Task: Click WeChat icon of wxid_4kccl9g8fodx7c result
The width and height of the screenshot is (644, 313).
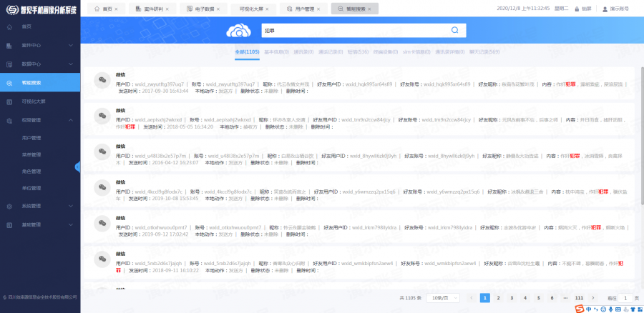Action: (102, 187)
